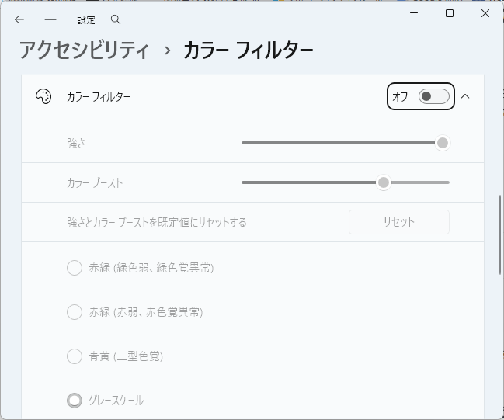Screen dimensions: 504x420
Task: Click the カラー フィルター page heading
Action: coord(249,50)
